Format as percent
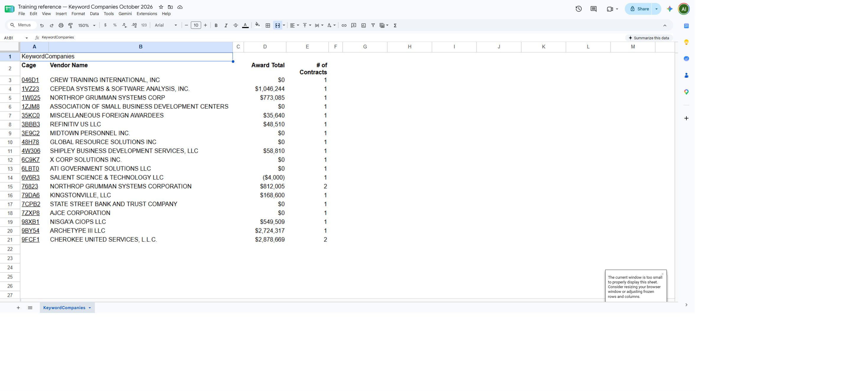This screenshot has width=868, height=391. coord(115,25)
